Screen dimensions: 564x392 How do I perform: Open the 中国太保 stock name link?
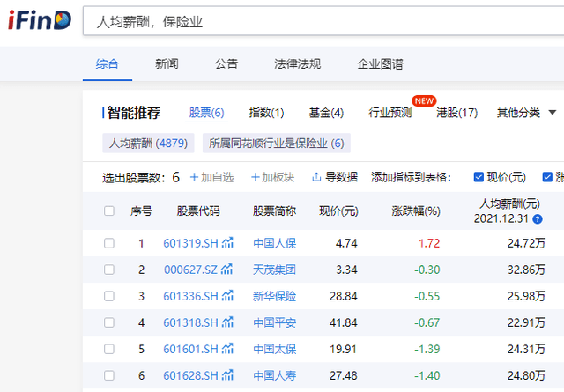(x=274, y=349)
